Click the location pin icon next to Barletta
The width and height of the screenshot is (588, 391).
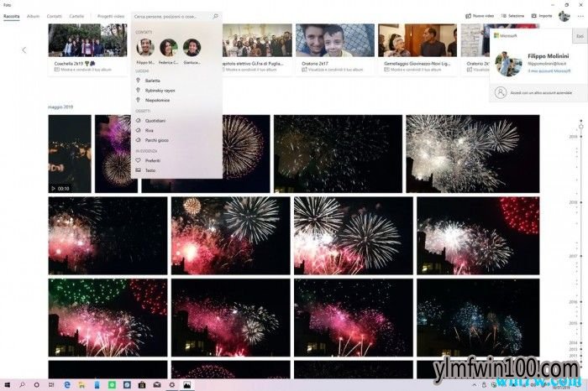138,81
